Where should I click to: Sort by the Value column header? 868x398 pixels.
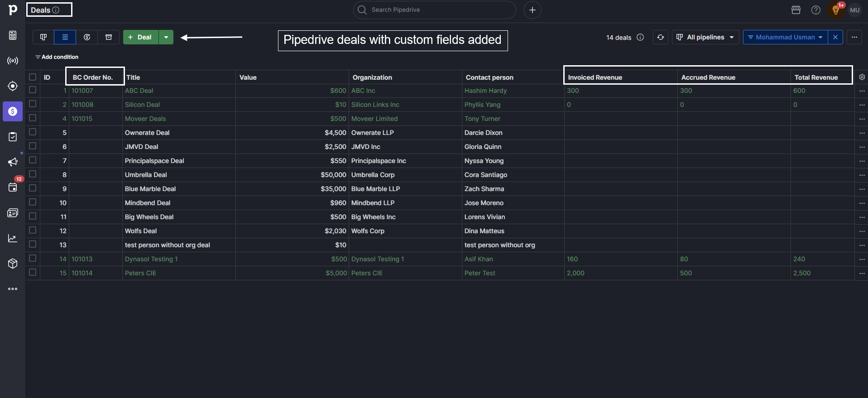[x=248, y=77]
